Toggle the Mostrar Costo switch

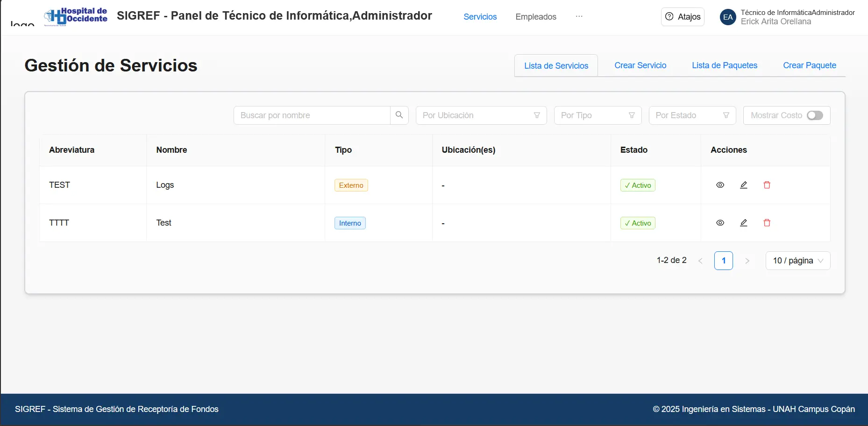click(814, 115)
